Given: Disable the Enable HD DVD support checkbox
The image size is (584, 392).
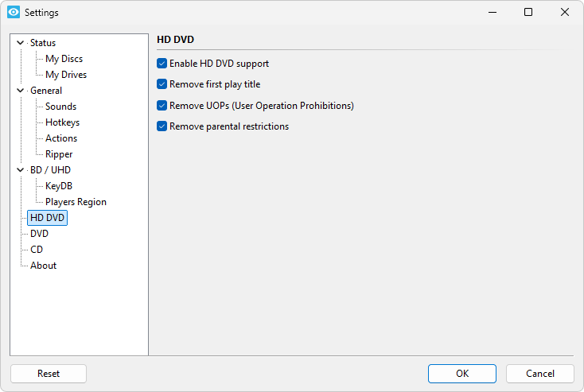Looking at the screenshot, I should (162, 64).
